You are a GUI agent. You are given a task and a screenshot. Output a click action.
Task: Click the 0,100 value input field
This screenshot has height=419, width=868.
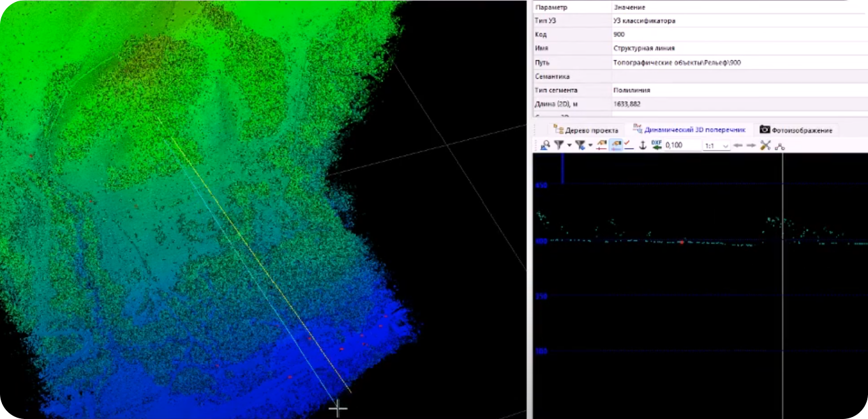point(682,145)
